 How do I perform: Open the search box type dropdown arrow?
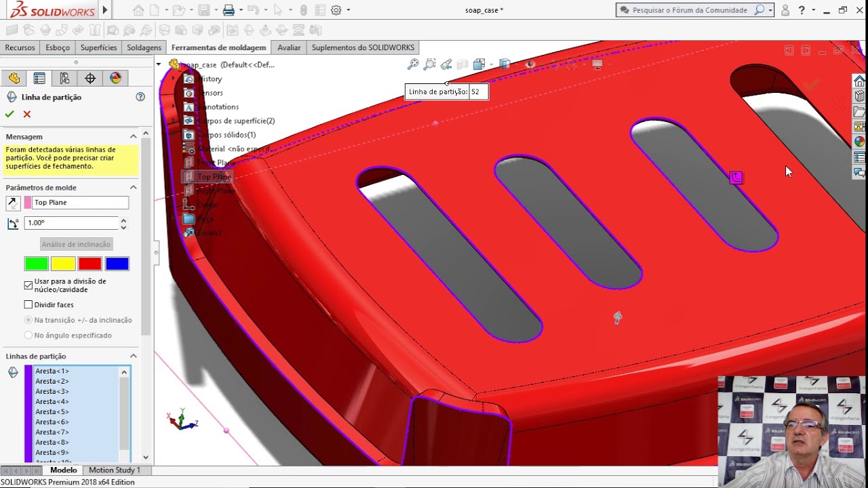pos(770,10)
